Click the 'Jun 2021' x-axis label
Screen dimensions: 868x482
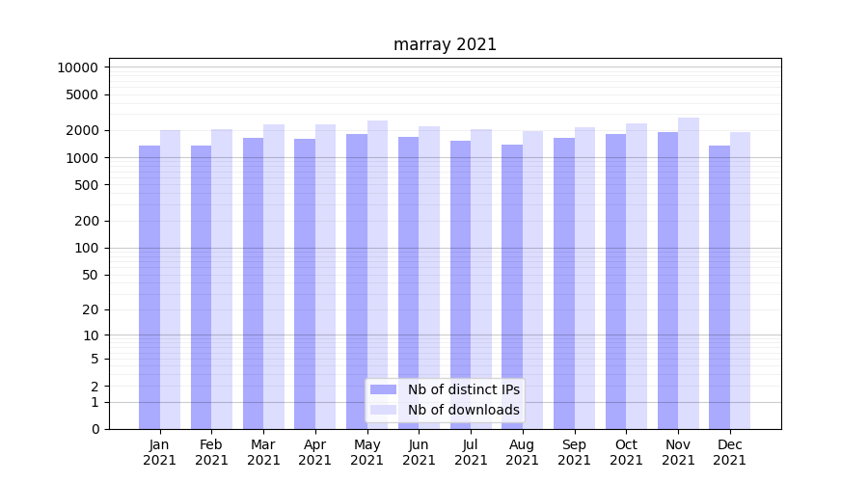[419, 452]
